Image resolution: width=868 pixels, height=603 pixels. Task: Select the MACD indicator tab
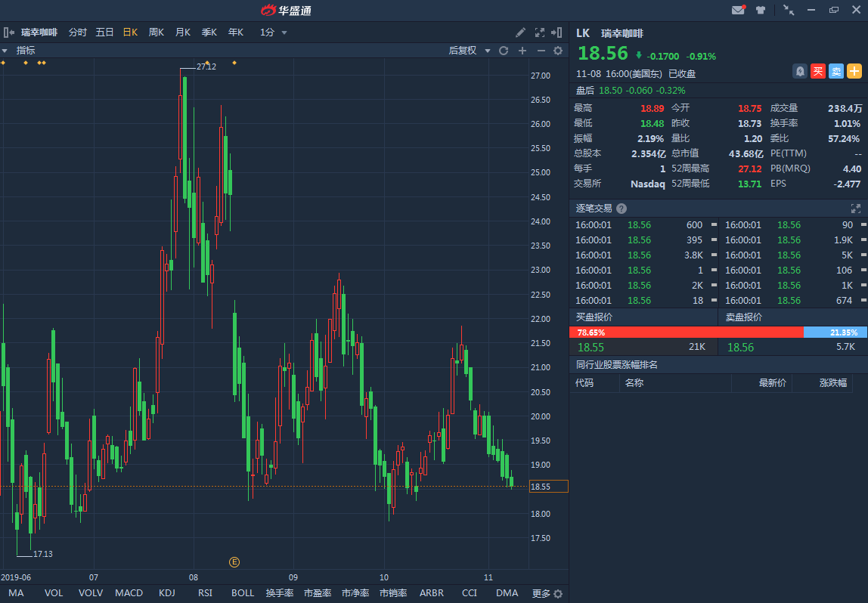129,593
